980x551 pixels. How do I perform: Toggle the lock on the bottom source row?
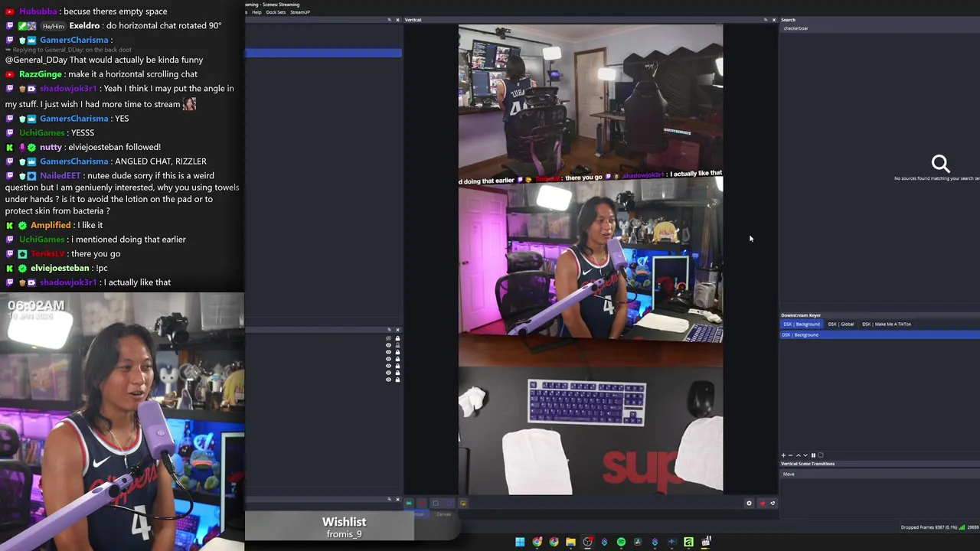point(397,380)
